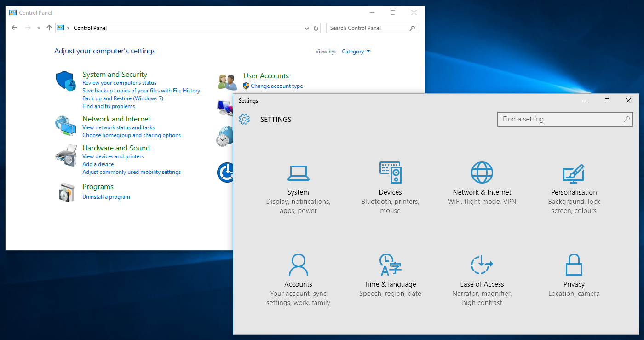
Task: Open Accounts person icon in Settings
Action: click(298, 265)
